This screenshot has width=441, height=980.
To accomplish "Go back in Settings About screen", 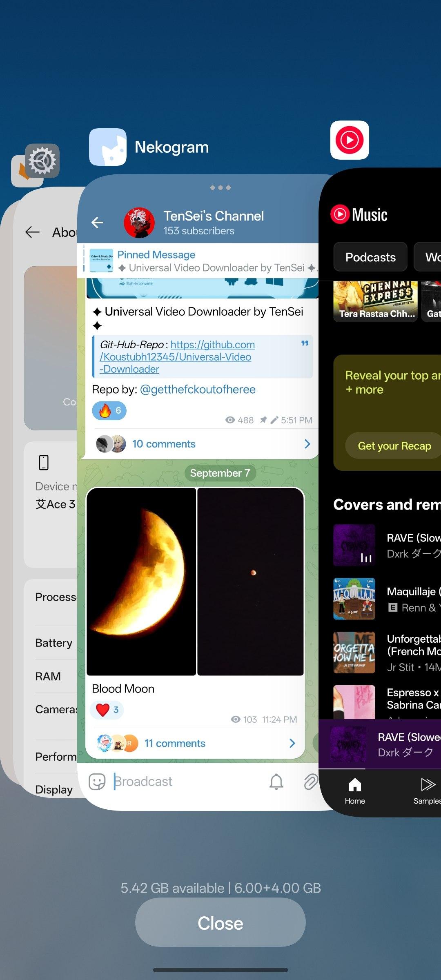I will pos(33,232).
